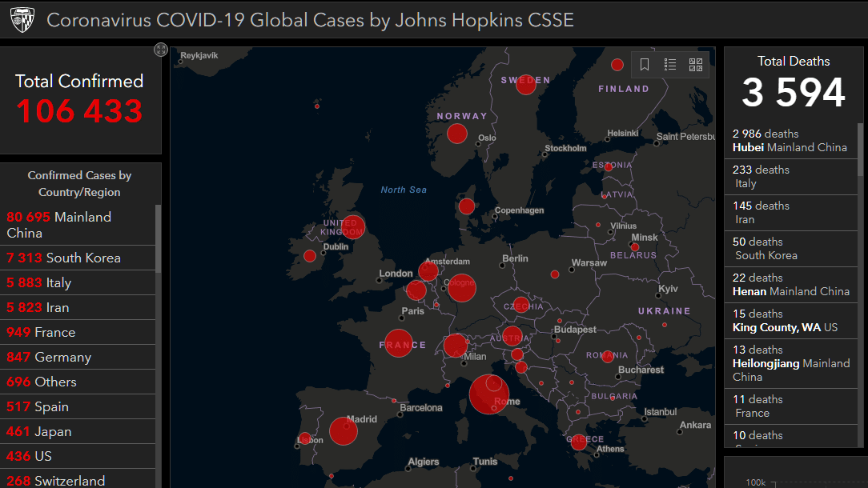This screenshot has width=868, height=488.
Task: Click the red case circle over Italy
Action: point(488,394)
